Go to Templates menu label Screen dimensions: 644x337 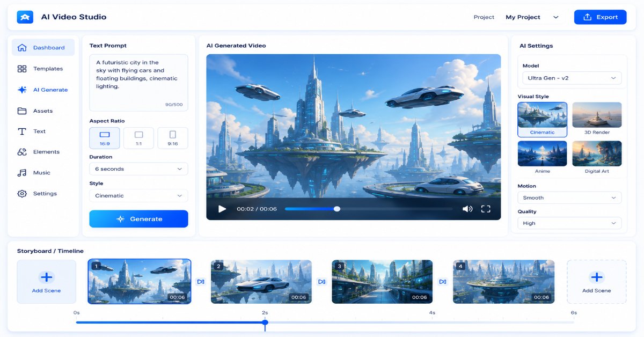pyautogui.click(x=48, y=69)
